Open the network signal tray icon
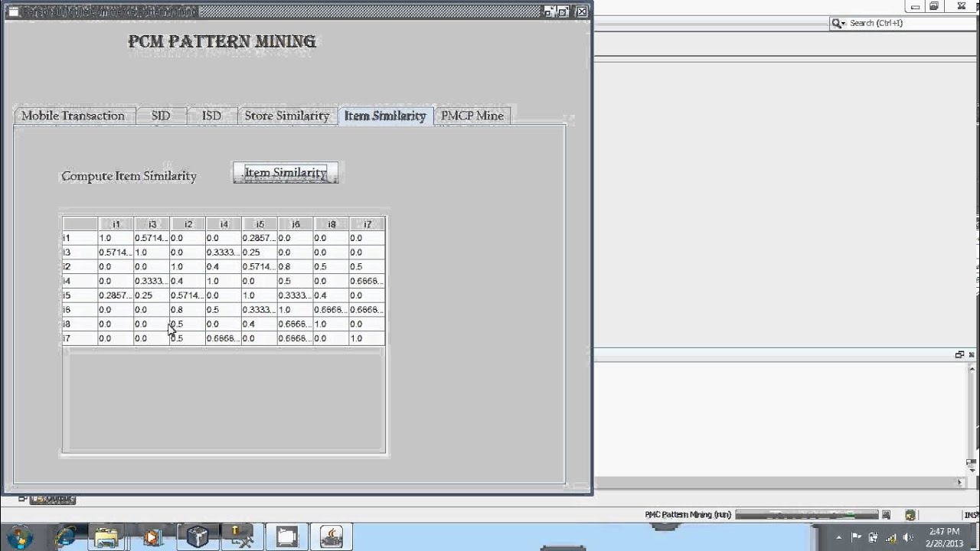The height and width of the screenshot is (551, 980). [890, 537]
